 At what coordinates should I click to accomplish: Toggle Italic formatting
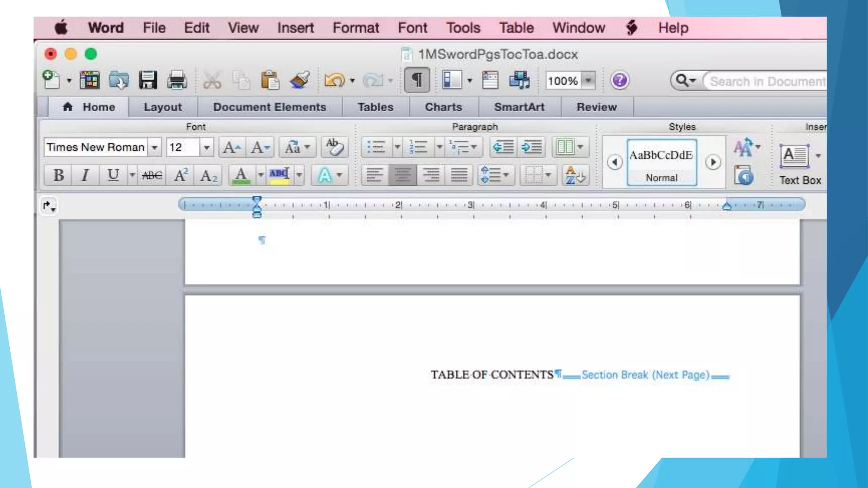85,175
